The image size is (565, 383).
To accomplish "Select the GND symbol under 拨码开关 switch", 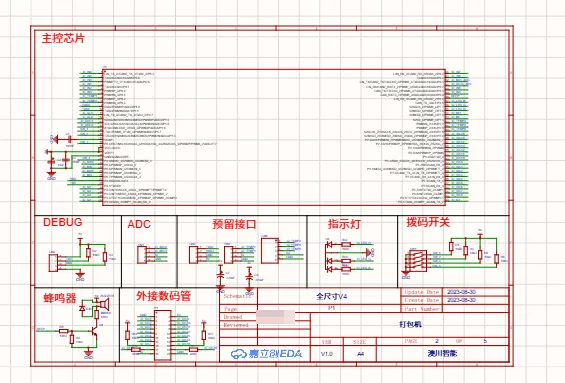I will click(x=406, y=275).
